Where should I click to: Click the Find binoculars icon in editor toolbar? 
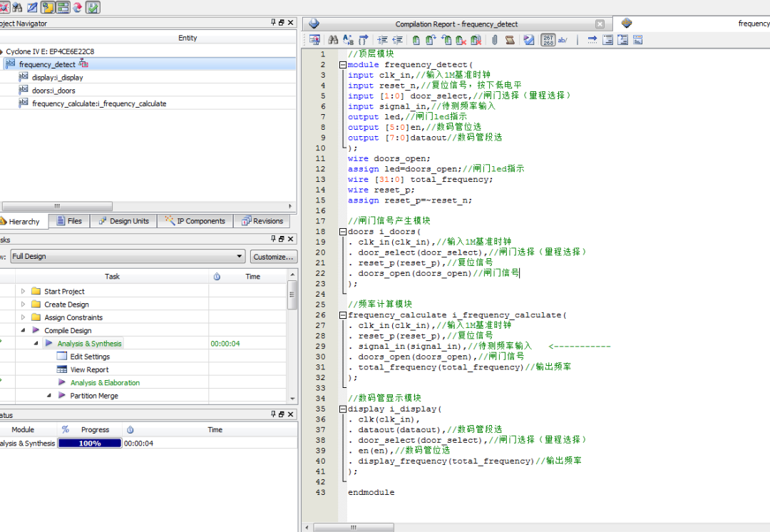333,40
